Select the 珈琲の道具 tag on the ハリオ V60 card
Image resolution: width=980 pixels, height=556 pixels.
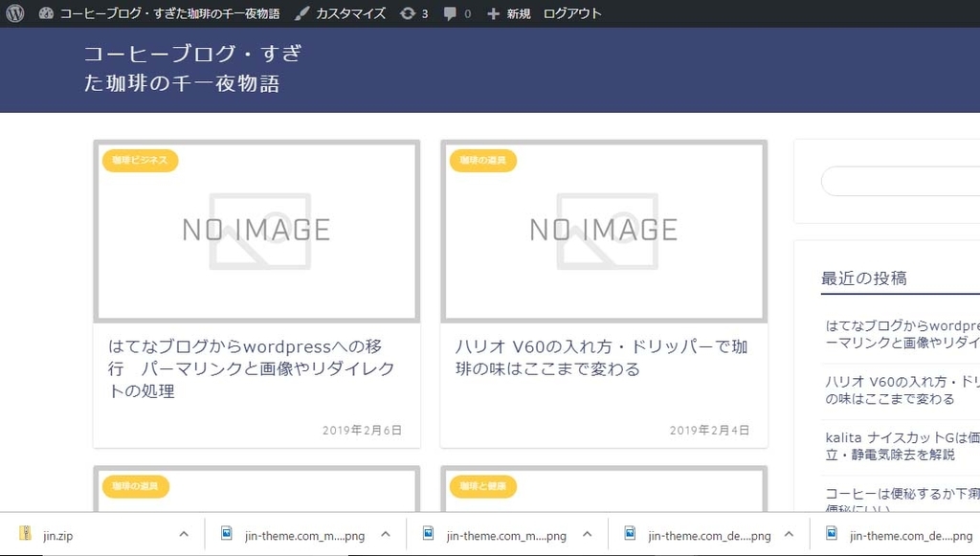(483, 161)
